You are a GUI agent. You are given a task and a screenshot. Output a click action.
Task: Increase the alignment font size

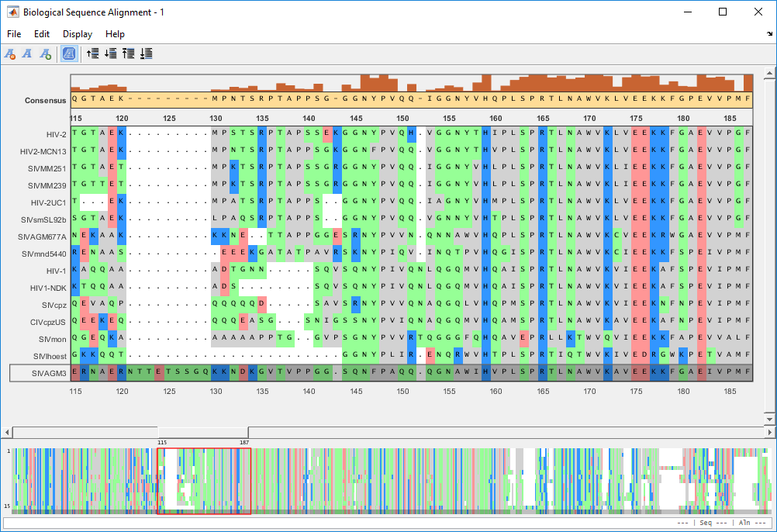coord(46,54)
